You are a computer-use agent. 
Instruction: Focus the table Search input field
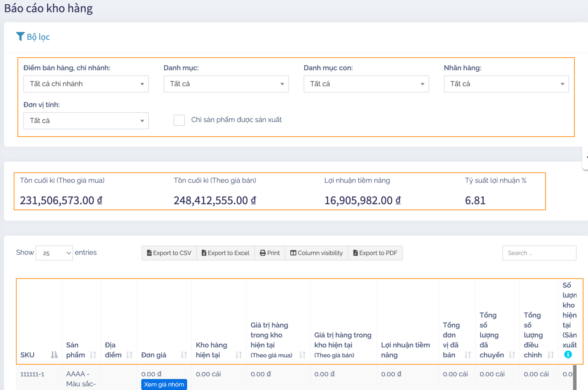pyautogui.click(x=539, y=253)
